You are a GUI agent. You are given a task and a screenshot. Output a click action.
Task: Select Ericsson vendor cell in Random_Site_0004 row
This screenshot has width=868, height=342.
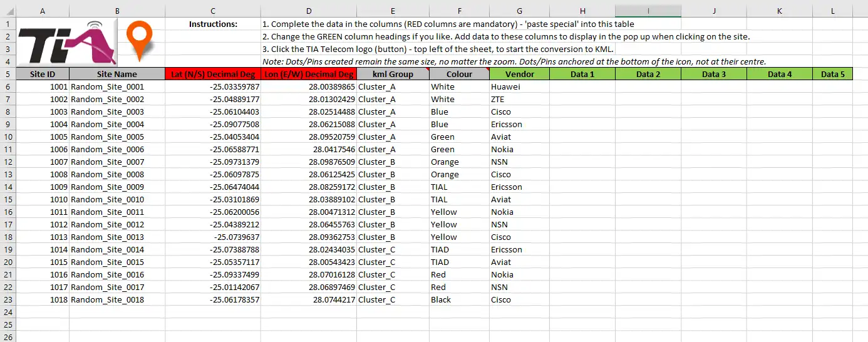[520, 124]
